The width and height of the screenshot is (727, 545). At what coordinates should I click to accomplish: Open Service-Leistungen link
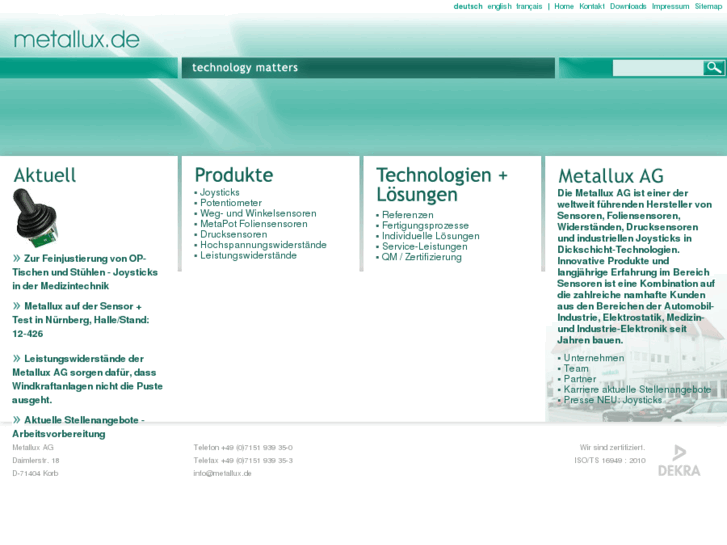pos(425,246)
